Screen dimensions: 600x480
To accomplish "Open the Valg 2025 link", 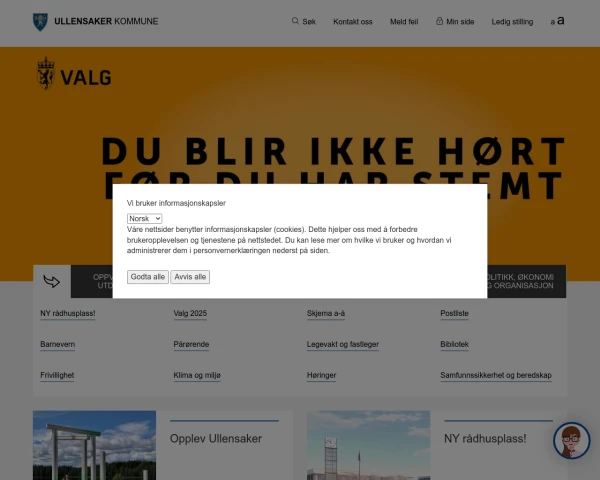I will [x=190, y=313].
